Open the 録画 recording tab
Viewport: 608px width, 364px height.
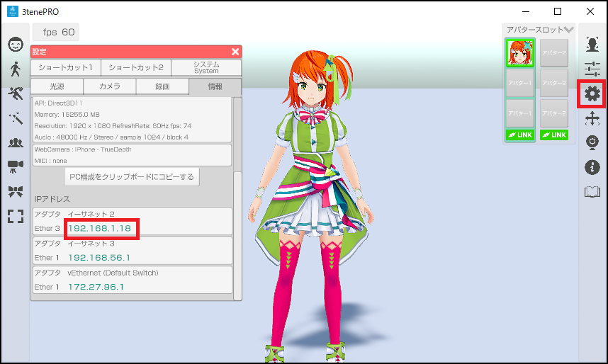pos(162,86)
